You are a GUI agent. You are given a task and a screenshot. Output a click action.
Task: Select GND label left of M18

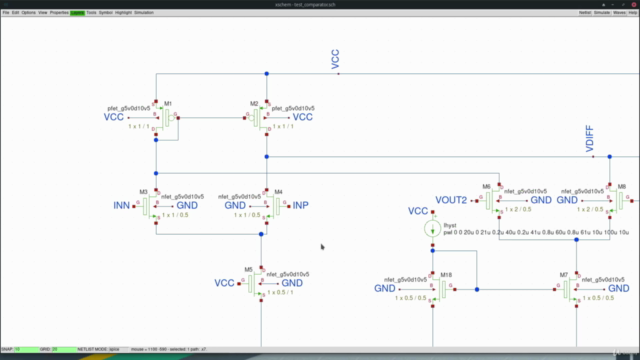(x=385, y=289)
